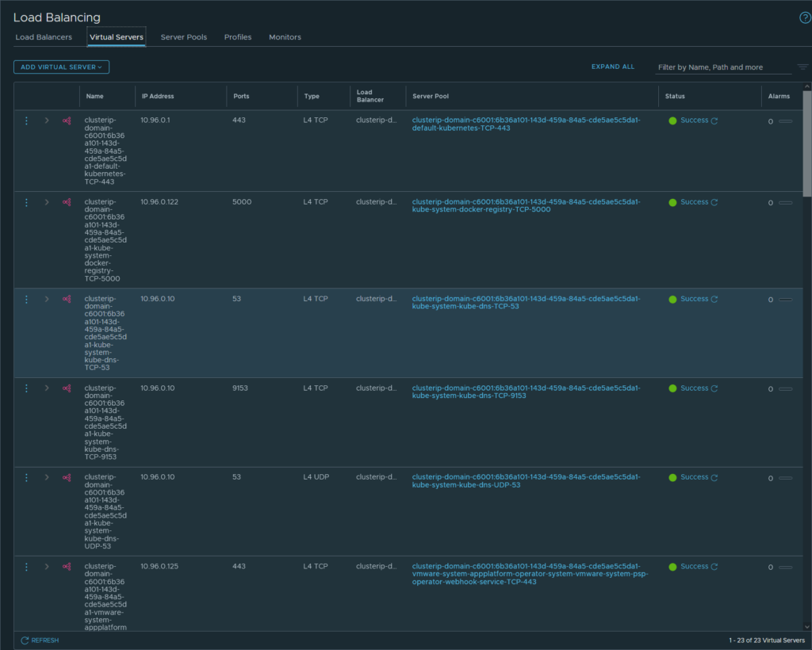
Task: Click the virtual server icon for 10.96.0.125
Action: [x=67, y=567]
